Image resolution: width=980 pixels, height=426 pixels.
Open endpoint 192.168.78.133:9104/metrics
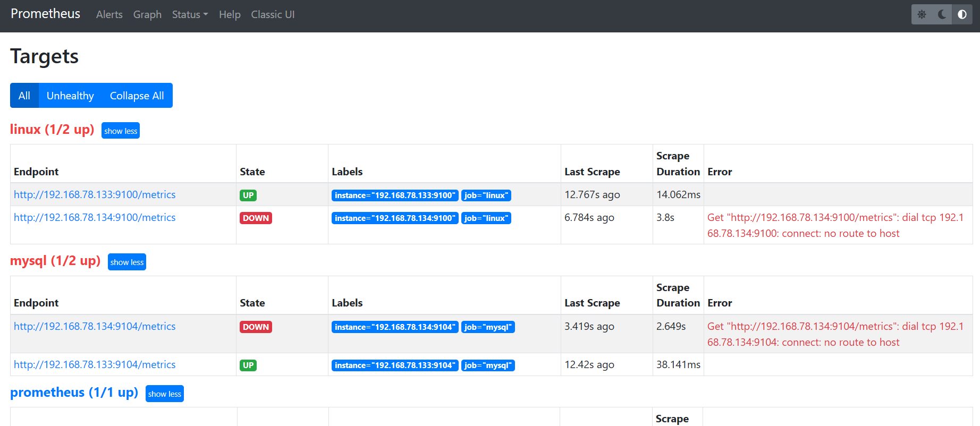pos(95,364)
